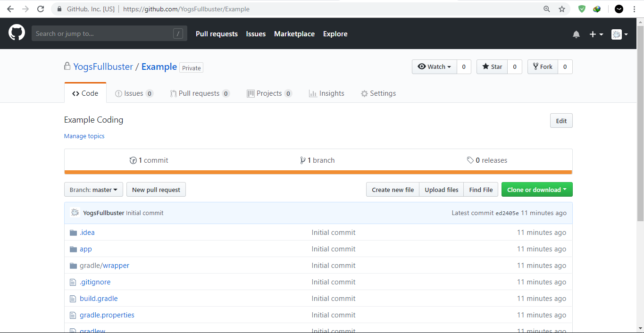
Task: Expand the Branch: master selector
Action: pos(93,190)
